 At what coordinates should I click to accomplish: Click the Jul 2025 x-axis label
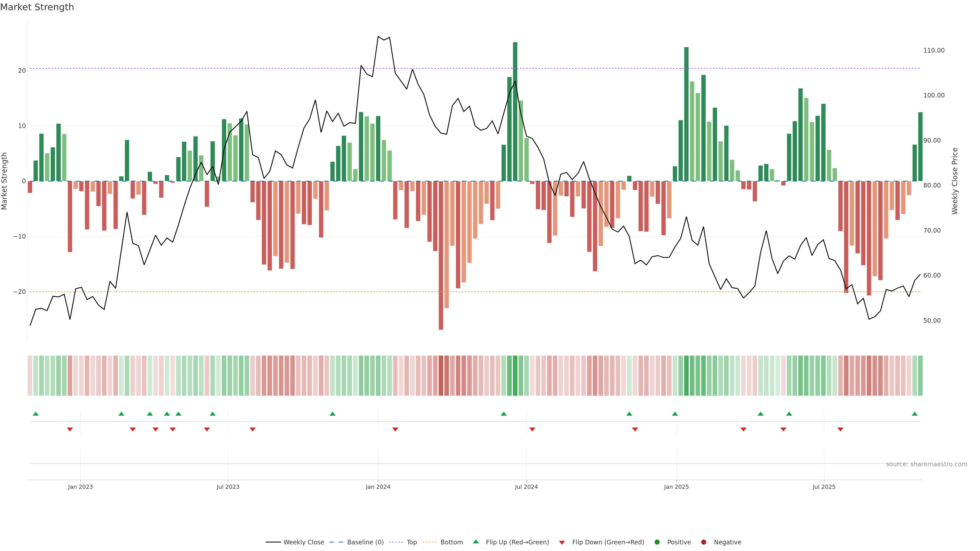click(x=824, y=487)
